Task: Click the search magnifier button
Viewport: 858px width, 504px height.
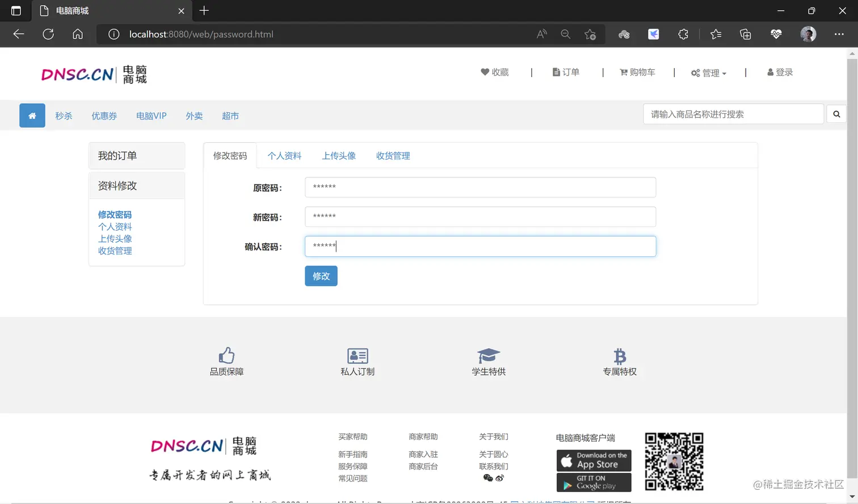Action: click(836, 114)
